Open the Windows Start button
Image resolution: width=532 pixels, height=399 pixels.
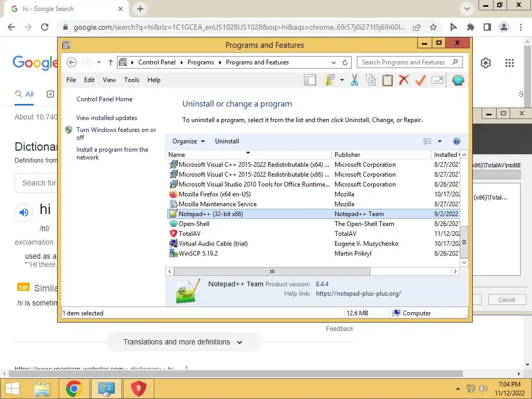pos(12,389)
